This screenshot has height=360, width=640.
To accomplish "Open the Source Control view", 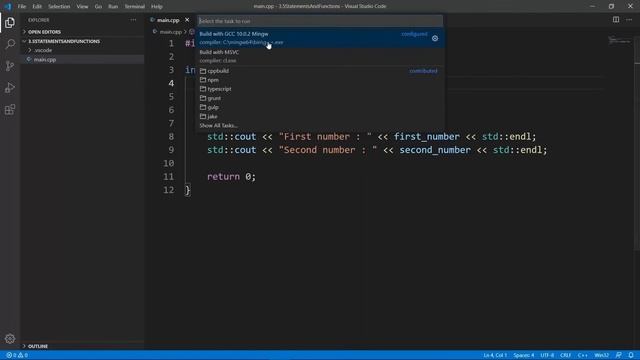I will (x=10, y=66).
